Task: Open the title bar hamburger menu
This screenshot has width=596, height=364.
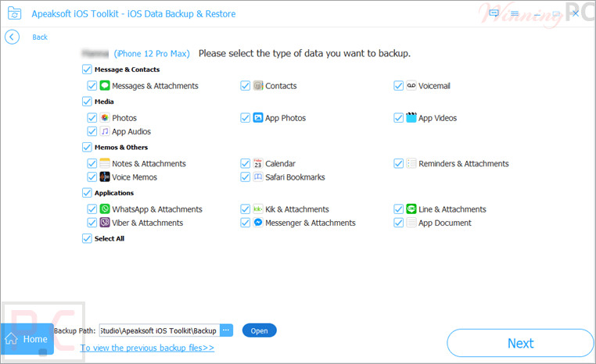Action: (515, 13)
